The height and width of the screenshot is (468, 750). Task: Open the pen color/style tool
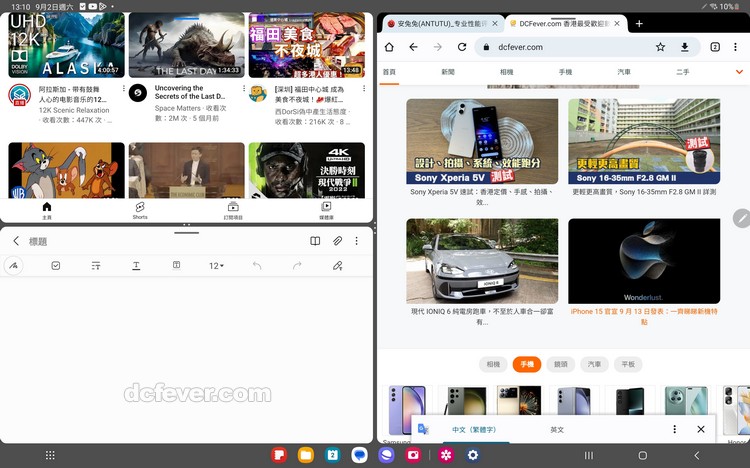(x=338, y=266)
